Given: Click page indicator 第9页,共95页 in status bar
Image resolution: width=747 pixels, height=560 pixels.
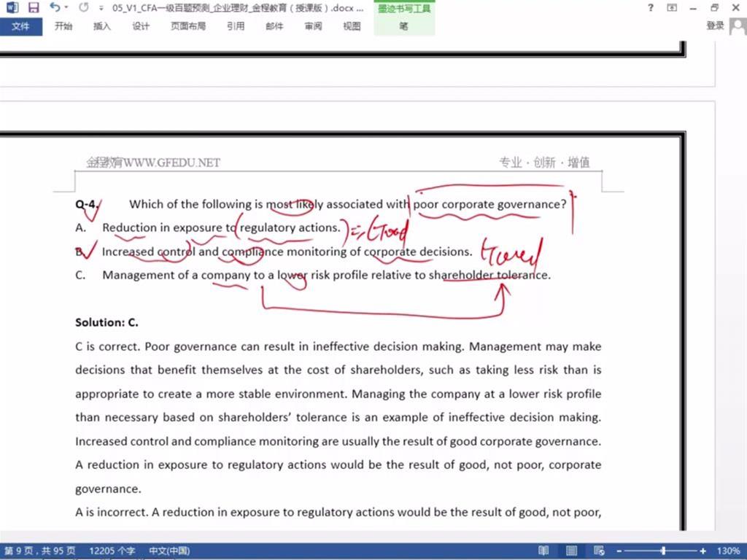Looking at the screenshot, I should click(40, 551).
